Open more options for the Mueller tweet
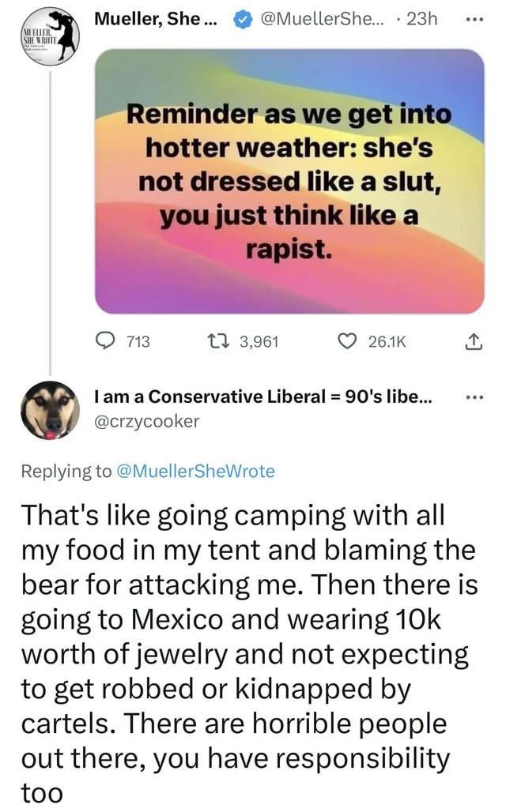 (474, 20)
